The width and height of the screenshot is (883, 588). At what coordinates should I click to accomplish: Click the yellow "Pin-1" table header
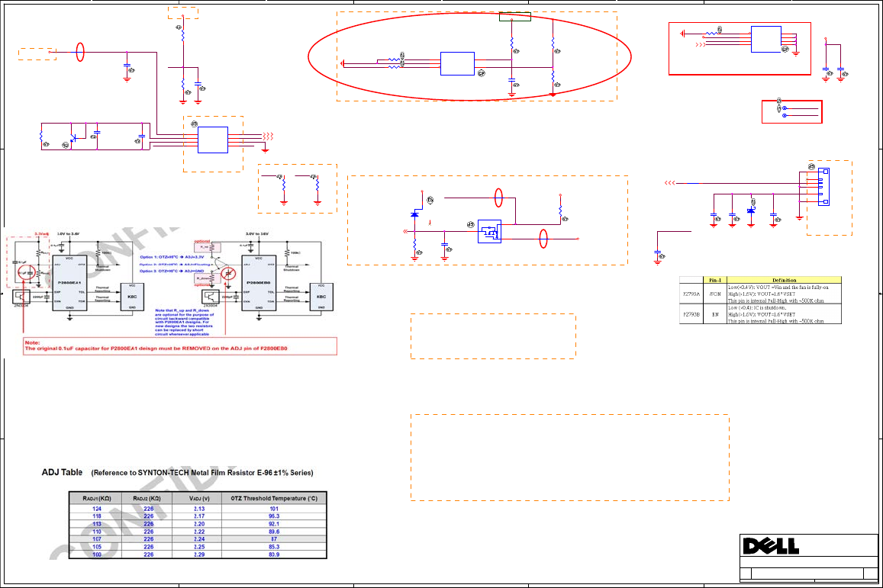click(715, 280)
